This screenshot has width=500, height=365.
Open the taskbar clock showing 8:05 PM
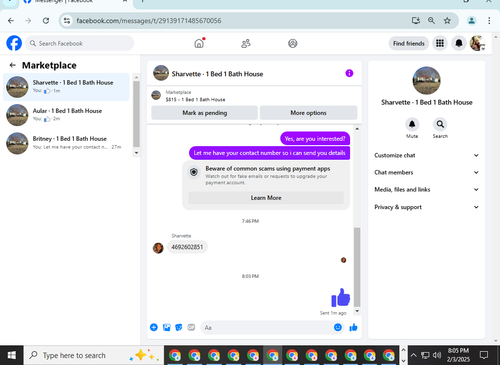pyautogui.click(x=458, y=355)
